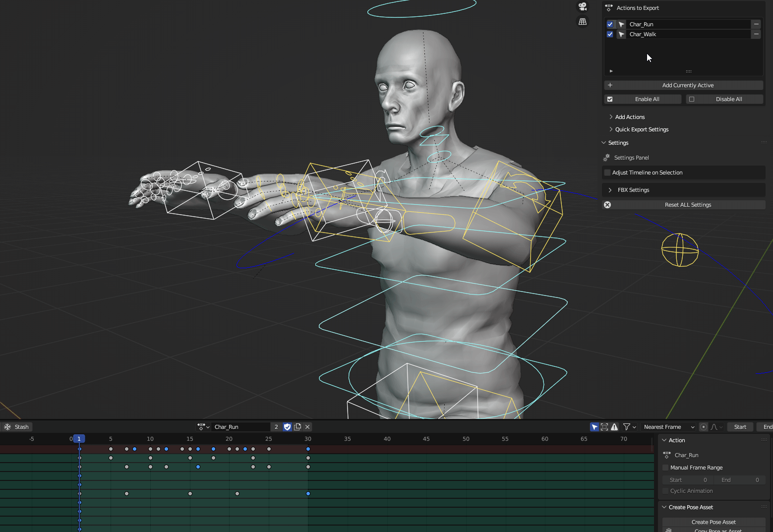The width and height of the screenshot is (773, 532).
Task: Expand the FBX Settings section
Action: pos(633,190)
